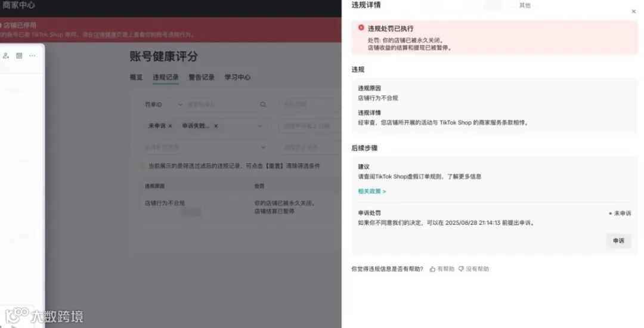Expand the appeal status dropdown chevron

(x=259, y=126)
